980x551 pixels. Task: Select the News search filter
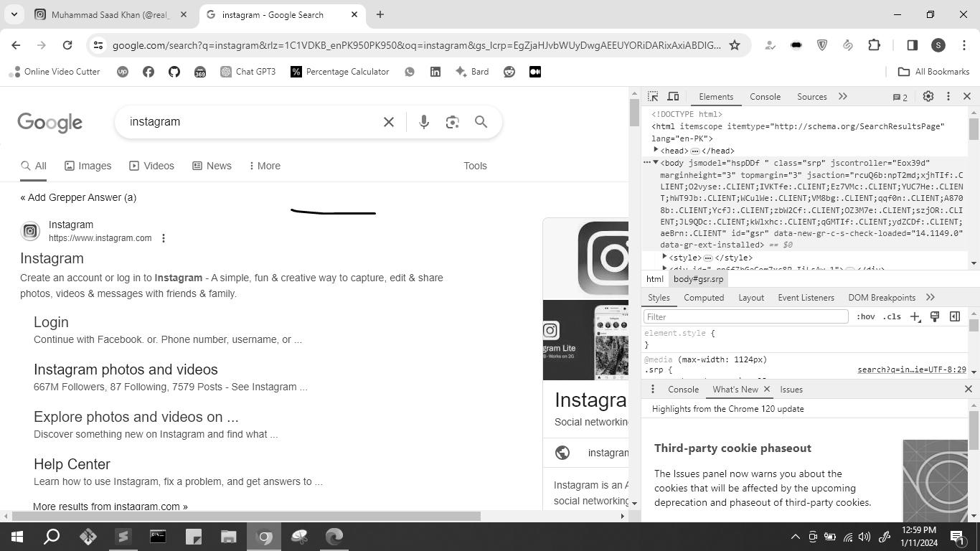click(212, 166)
